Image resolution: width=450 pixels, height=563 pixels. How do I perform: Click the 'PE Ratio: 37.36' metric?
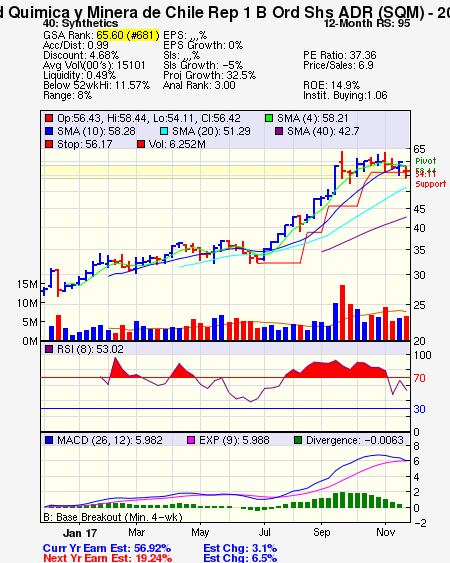pos(340,55)
